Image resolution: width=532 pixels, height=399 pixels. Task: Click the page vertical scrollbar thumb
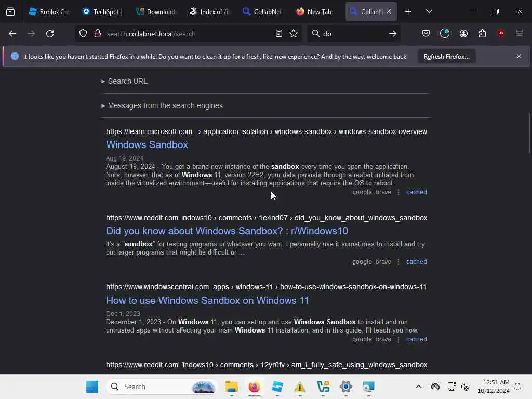point(530,133)
